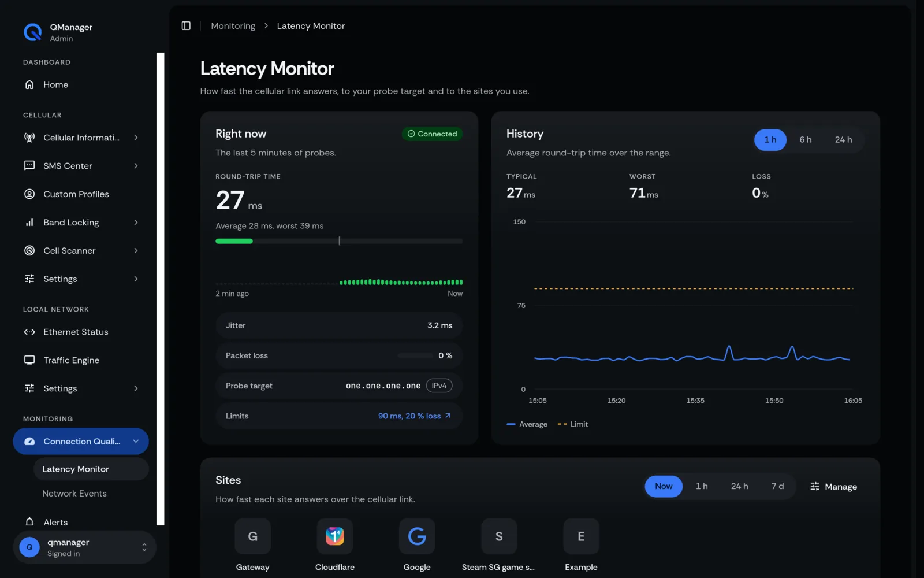Click the SMS Center message icon

pos(29,166)
